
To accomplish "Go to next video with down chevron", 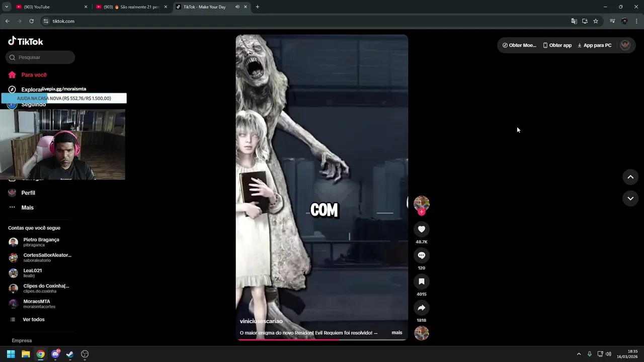I will (x=630, y=199).
